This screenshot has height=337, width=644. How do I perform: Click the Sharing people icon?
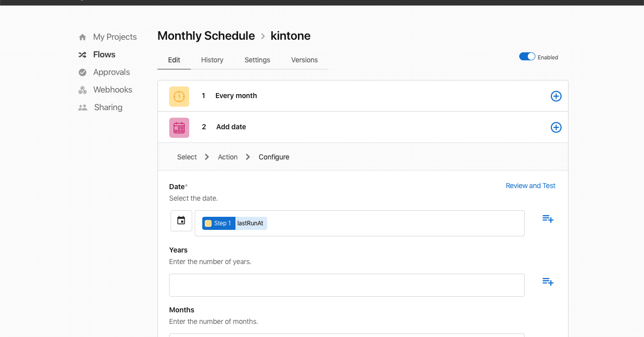(83, 108)
